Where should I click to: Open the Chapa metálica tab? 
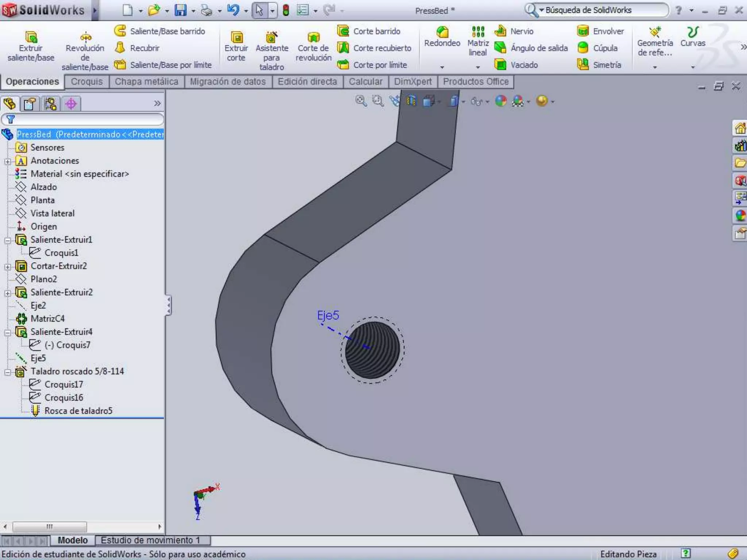click(x=146, y=82)
